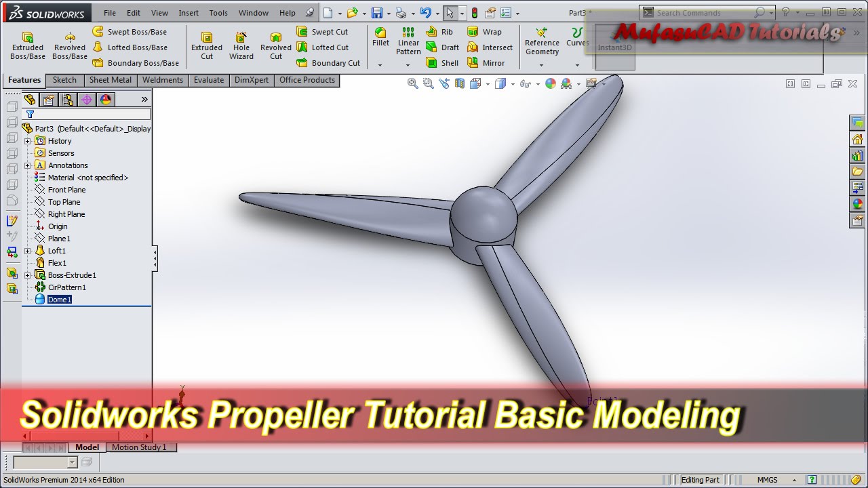Viewport: 868px width, 488px height.
Task: Select CirPattern1 in the feature tree
Action: pos(66,287)
